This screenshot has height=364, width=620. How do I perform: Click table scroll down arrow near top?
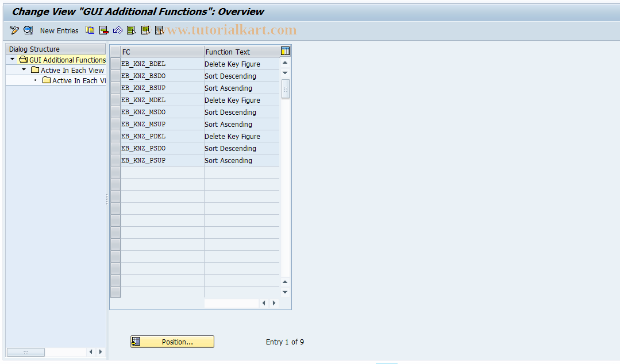pos(285,73)
